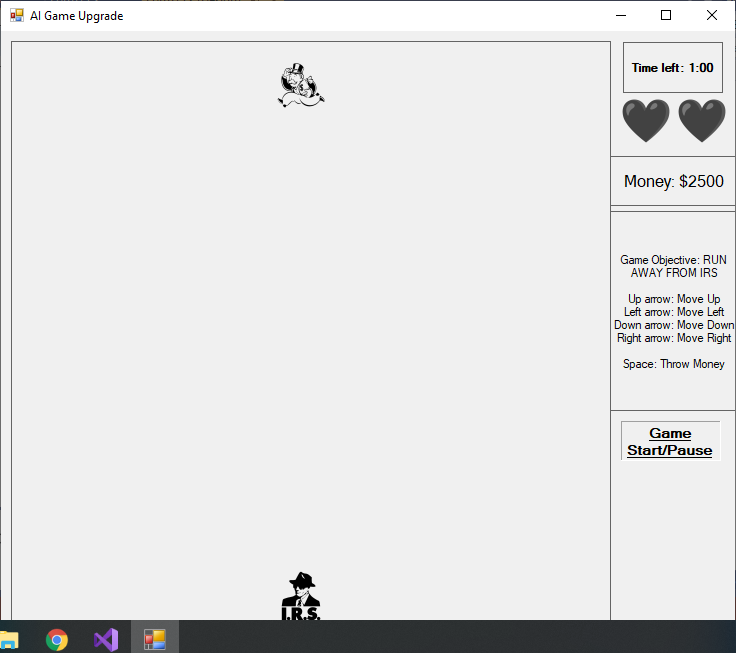Select the running game app in taskbar

coord(155,638)
